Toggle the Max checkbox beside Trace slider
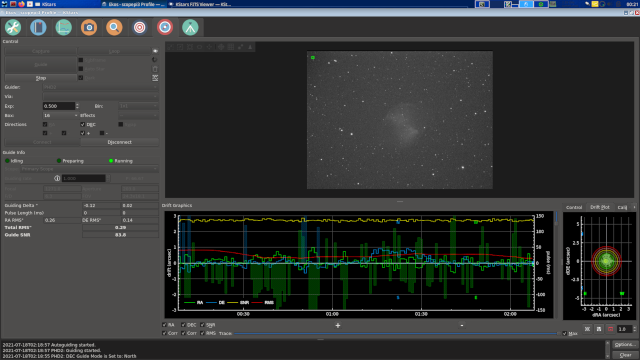 point(564,333)
